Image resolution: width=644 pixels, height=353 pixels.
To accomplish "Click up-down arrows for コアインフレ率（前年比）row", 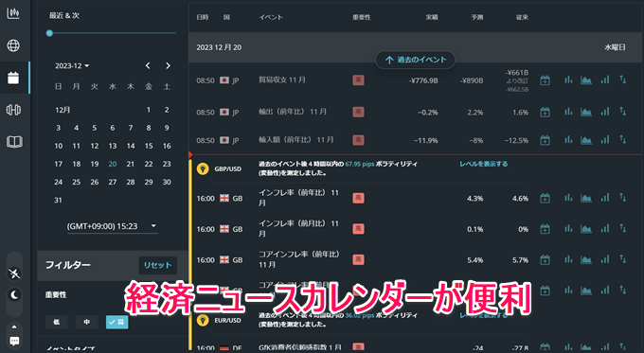I will click(x=622, y=259).
